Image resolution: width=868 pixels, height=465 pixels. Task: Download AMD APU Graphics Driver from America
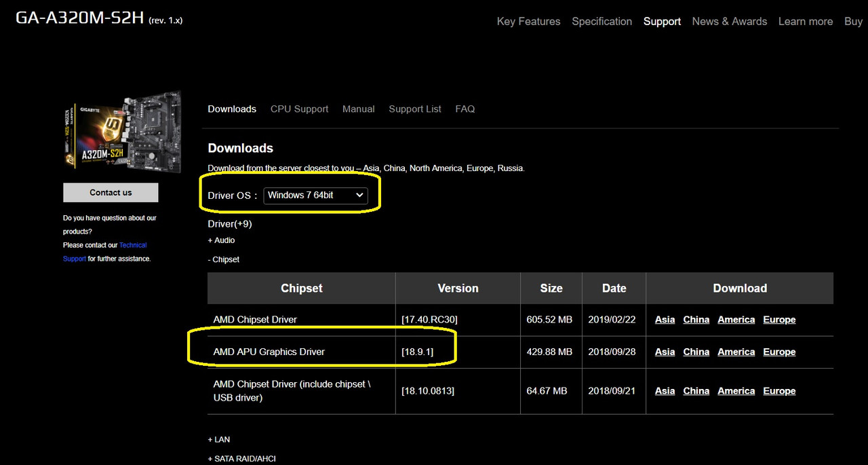(736, 352)
